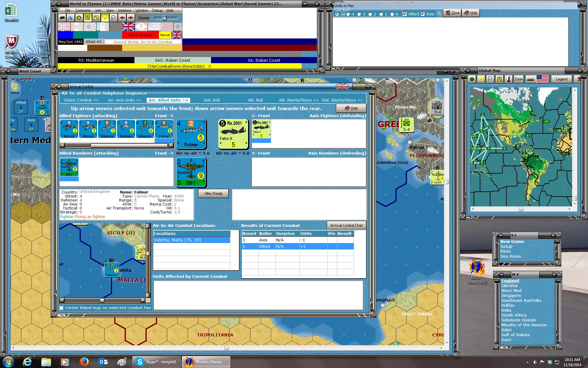Screen dimensions: 588x368
Task: Click the red factory icon in Global Map toolbar
Action: coord(509,79)
